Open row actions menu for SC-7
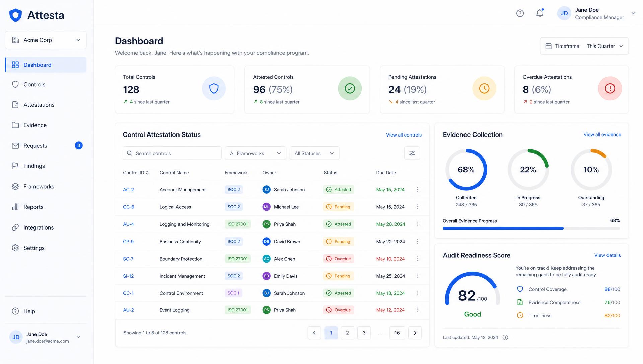The image size is (643, 364). [418, 259]
